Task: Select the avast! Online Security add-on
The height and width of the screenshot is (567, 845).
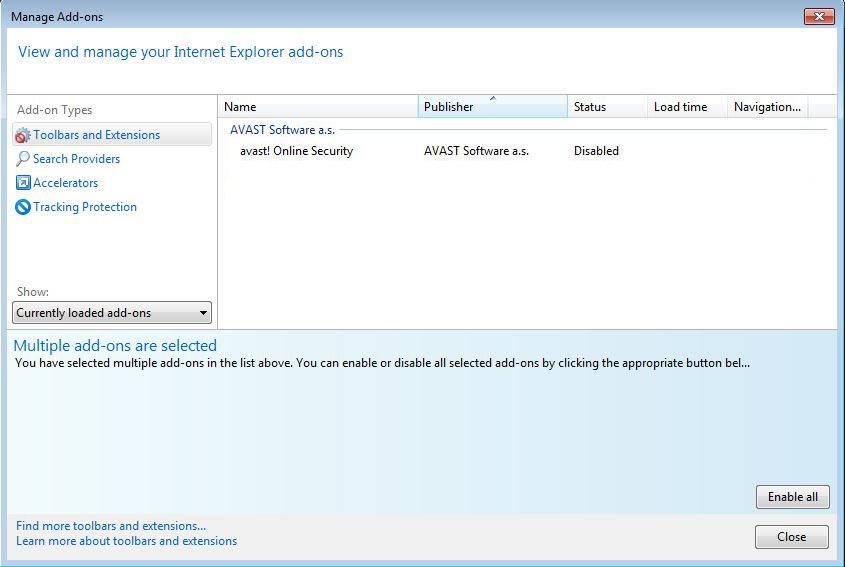Action: [296, 151]
